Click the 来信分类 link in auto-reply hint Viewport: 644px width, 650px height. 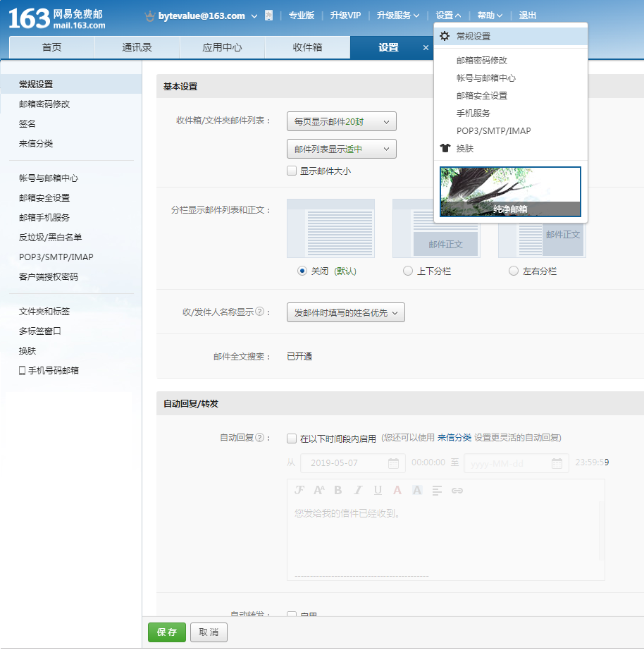454,438
